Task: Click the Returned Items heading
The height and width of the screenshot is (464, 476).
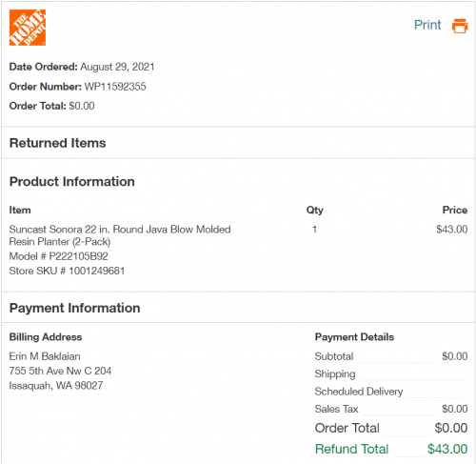Action: pos(57,143)
